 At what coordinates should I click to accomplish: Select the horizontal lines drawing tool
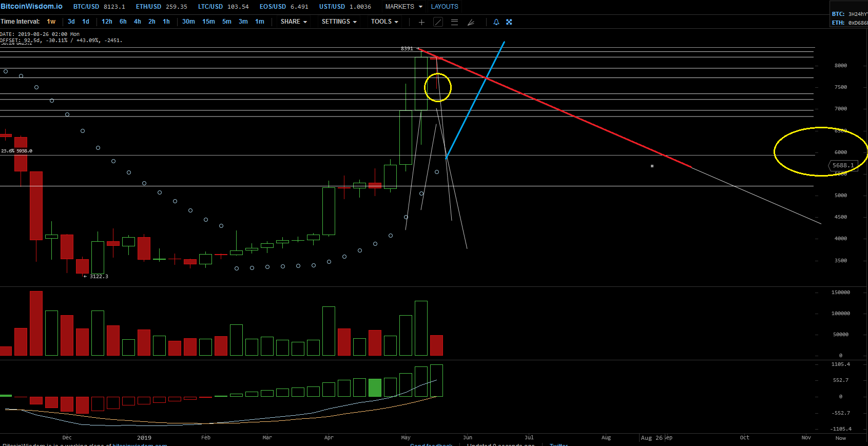pos(454,22)
